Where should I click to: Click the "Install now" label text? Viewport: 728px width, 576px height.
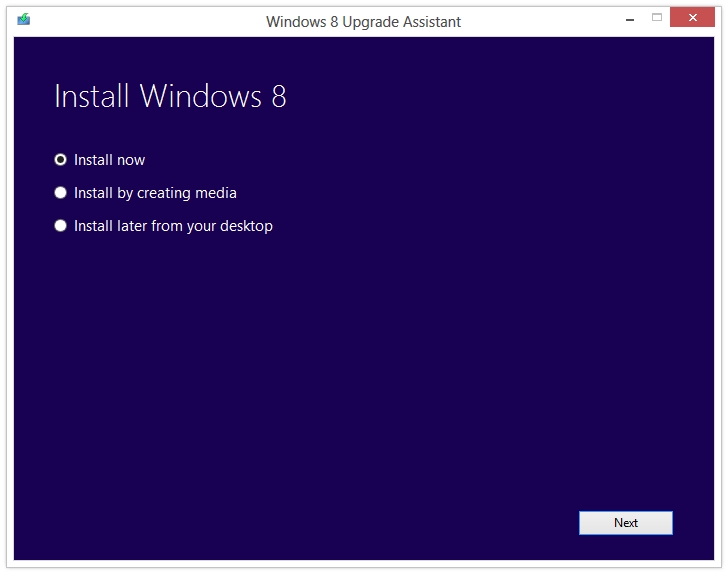pyautogui.click(x=109, y=160)
